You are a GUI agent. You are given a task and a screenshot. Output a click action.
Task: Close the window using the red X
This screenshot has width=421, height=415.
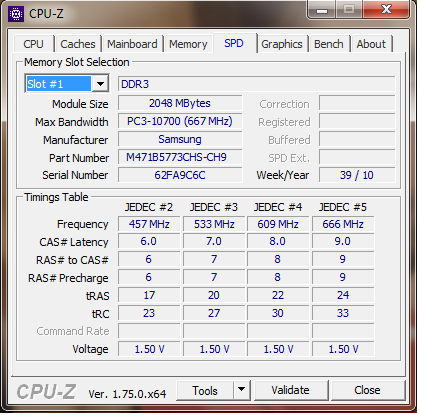(x=386, y=10)
